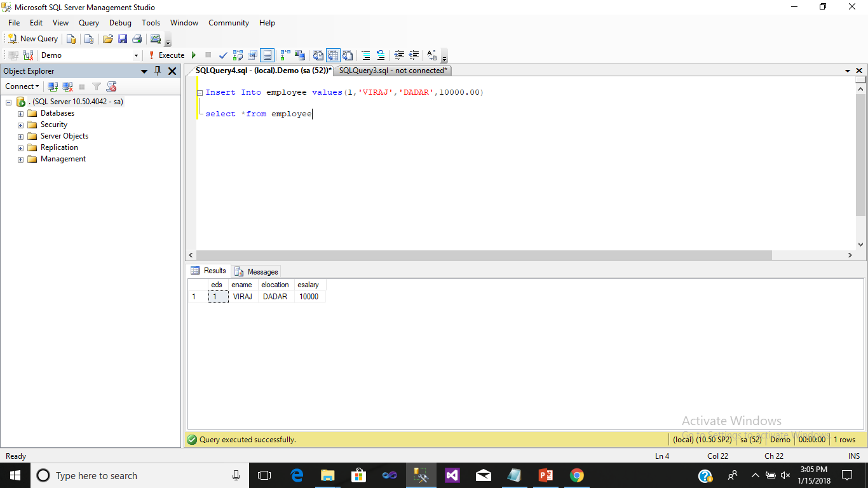
Task: Expand the Databases node in Object Explorer
Action: pos(20,112)
